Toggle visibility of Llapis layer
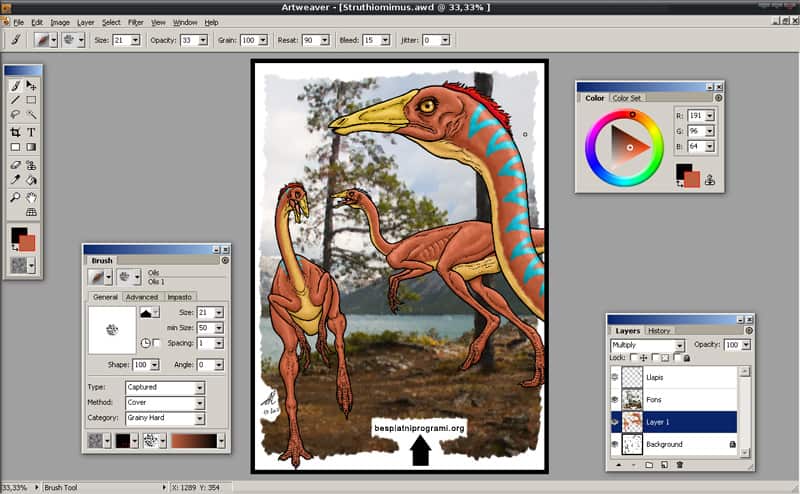The image size is (800, 494). tap(615, 377)
